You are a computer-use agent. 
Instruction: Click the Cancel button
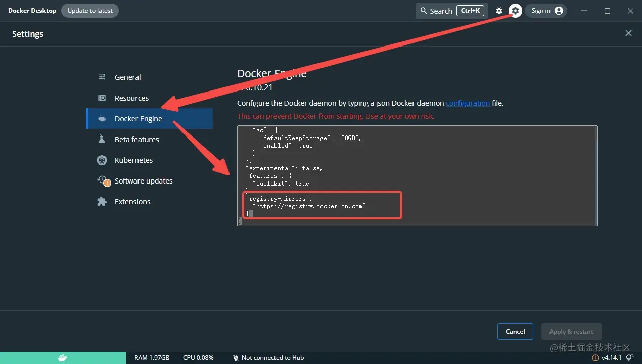tap(515, 331)
